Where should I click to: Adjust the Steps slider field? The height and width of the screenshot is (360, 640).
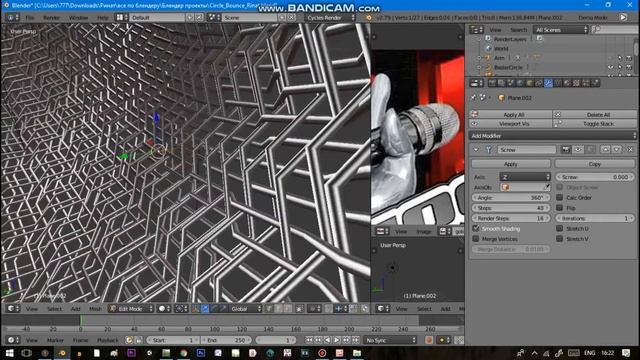coord(511,208)
